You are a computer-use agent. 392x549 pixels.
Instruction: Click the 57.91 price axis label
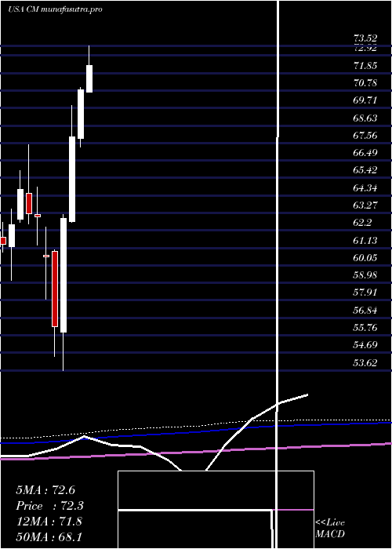[365, 293]
